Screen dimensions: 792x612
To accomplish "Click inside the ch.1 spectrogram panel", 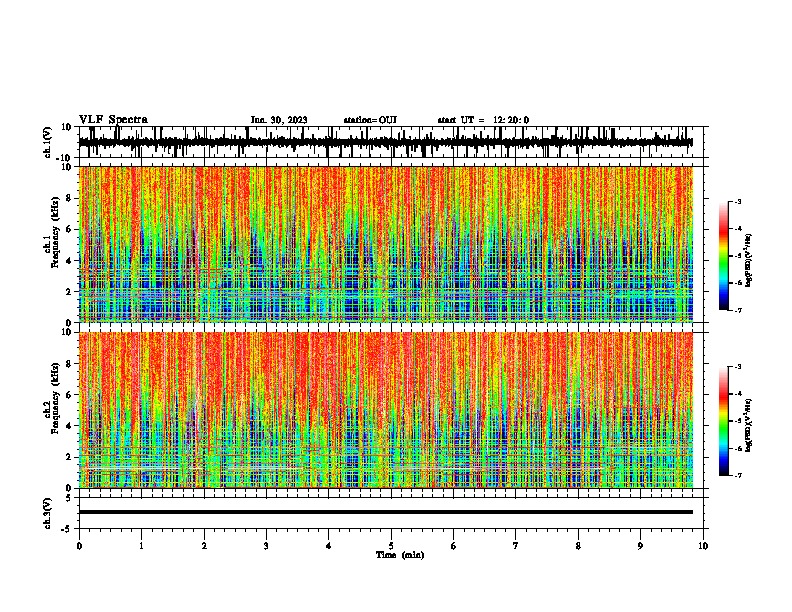I will point(386,244).
